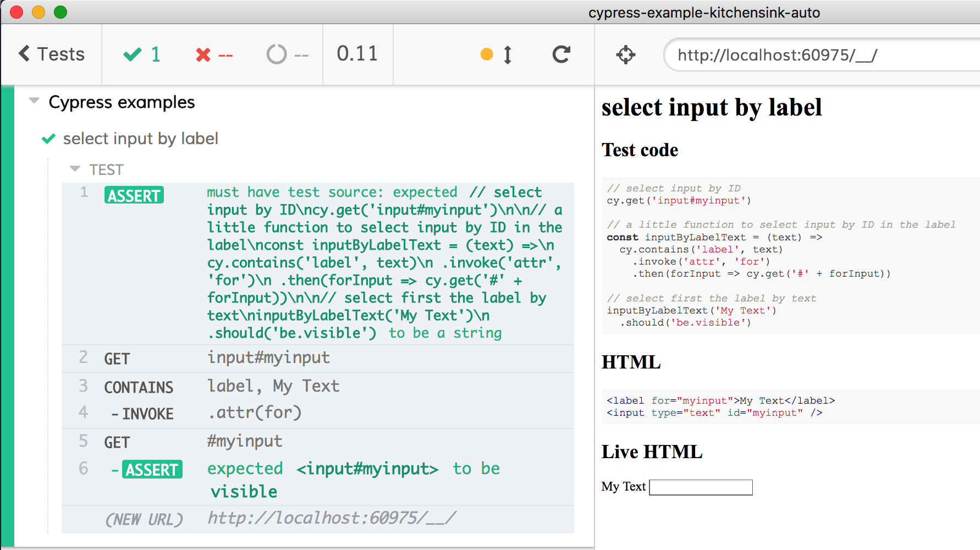This screenshot has height=550, width=980.
Task: Click the 'select input by label' test title
Action: (141, 138)
